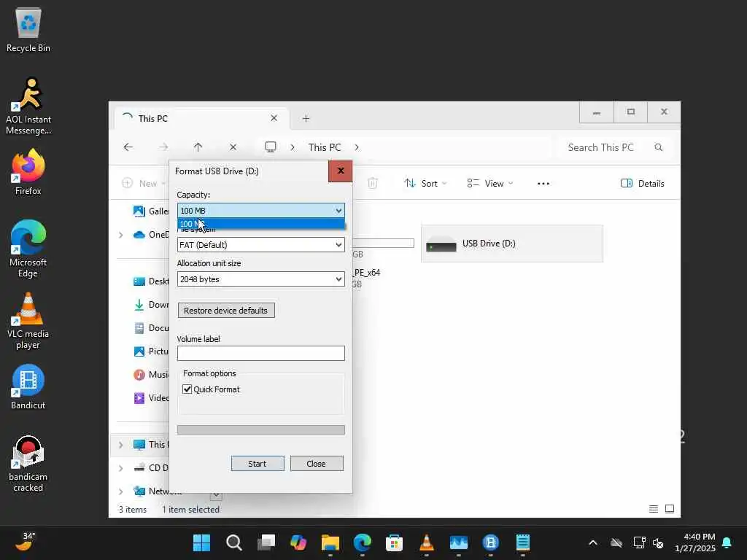Open Microsoft Store from the taskbar
Screen dimensions: 747x560
tap(394, 542)
